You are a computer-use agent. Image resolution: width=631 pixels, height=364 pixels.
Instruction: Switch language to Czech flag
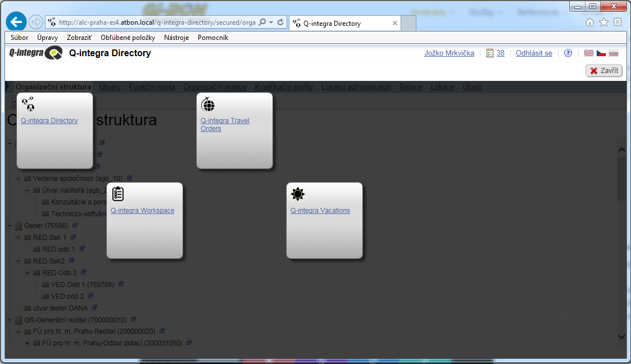[x=601, y=53]
